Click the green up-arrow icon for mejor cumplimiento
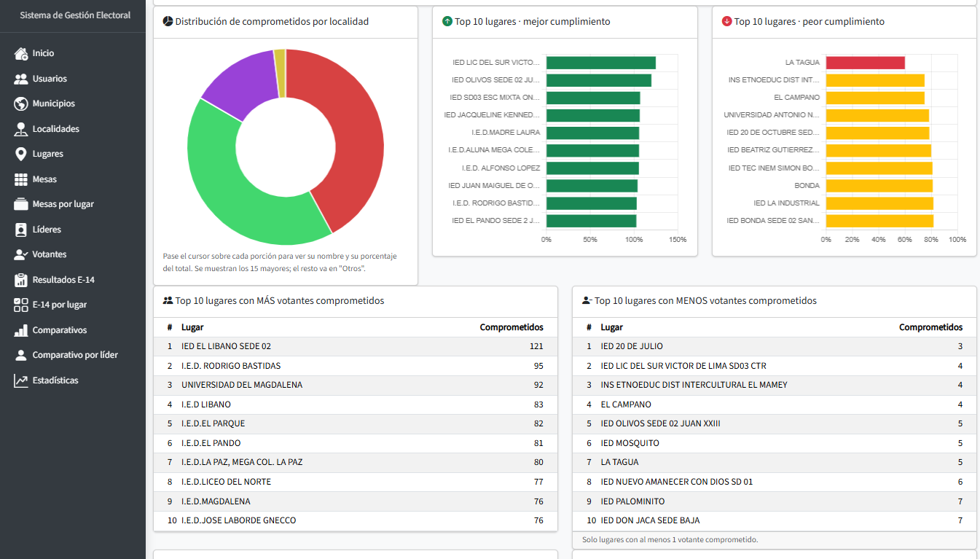Screen dimensions: 980x559 pyautogui.click(x=447, y=21)
